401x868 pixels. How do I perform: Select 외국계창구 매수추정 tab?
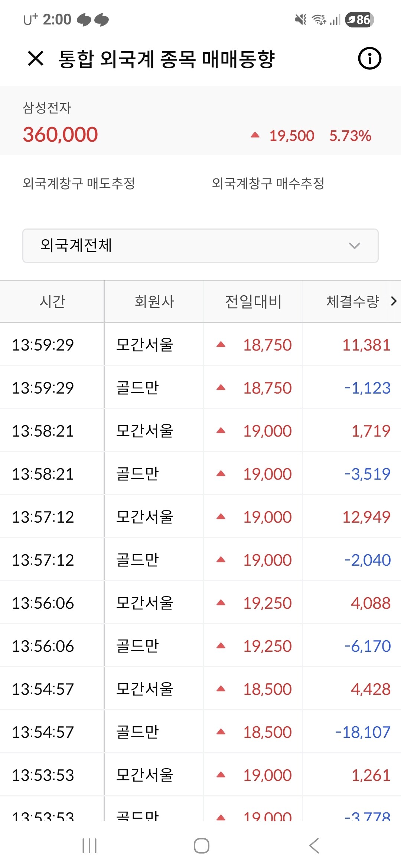[268, 183]
